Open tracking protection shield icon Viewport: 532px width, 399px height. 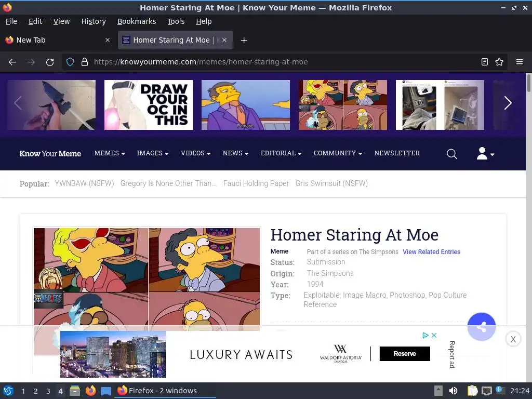pyautogui.click(x=70, y=62)
